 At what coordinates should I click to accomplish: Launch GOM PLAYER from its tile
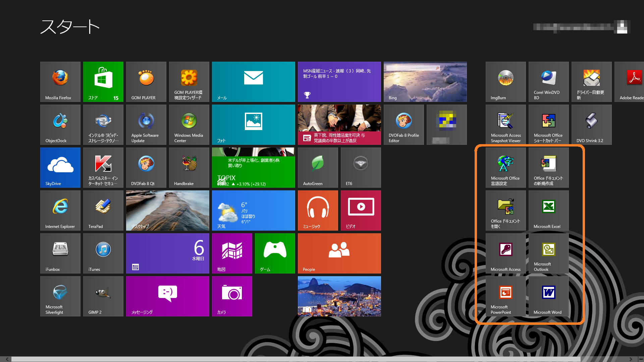tap(146, 81)
